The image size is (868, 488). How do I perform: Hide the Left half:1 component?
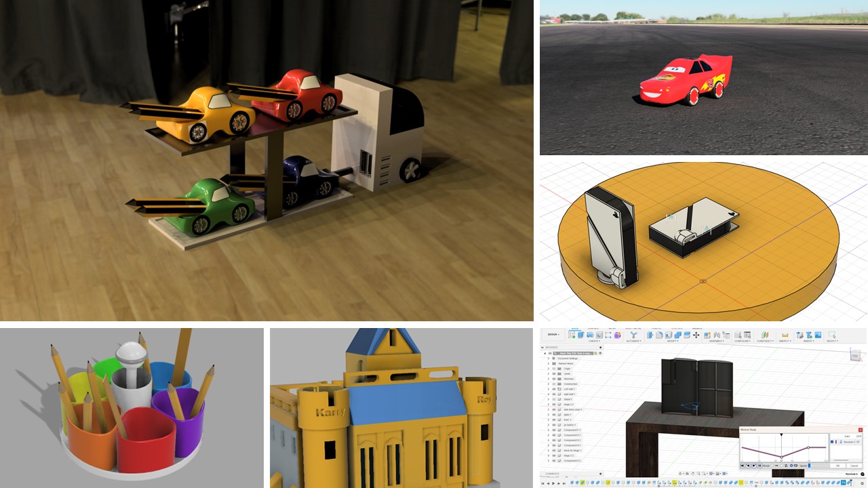click(x=554, y=389)
